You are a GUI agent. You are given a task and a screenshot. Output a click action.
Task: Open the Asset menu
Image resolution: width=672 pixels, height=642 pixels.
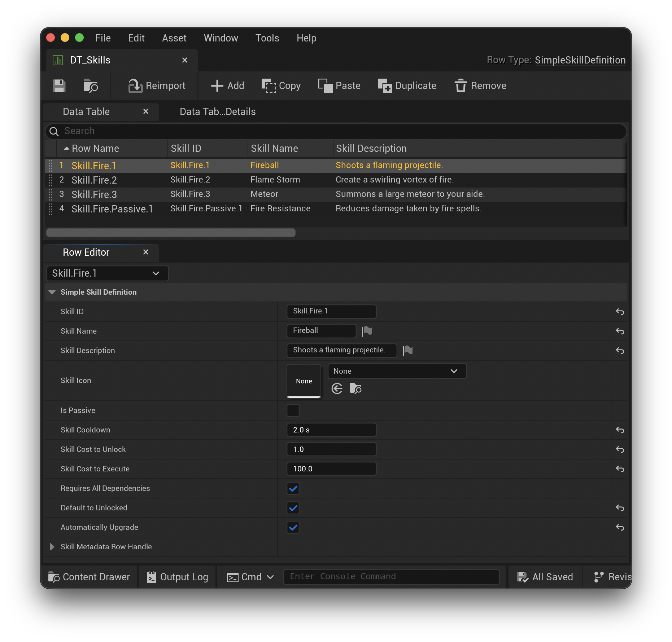[174, 38]
